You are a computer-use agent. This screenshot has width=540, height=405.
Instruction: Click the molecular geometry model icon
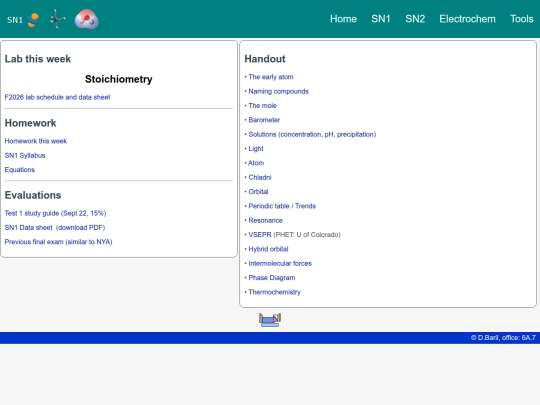tap(57, 19)
